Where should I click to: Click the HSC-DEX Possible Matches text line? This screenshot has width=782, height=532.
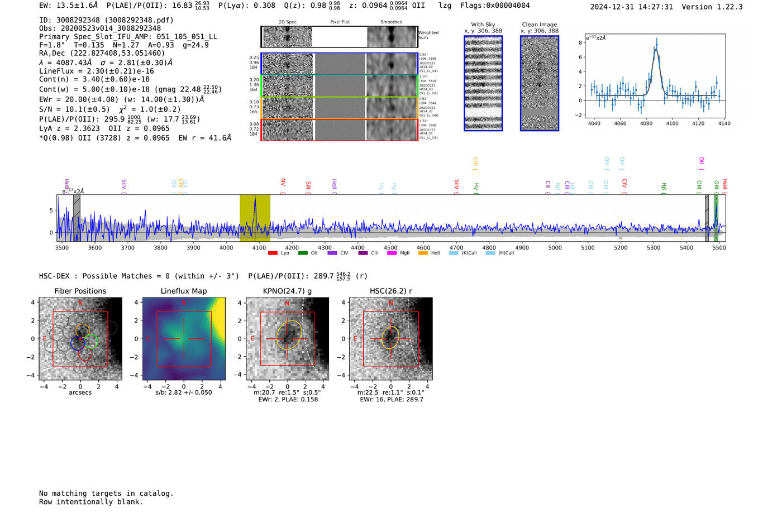click(203, 276)
